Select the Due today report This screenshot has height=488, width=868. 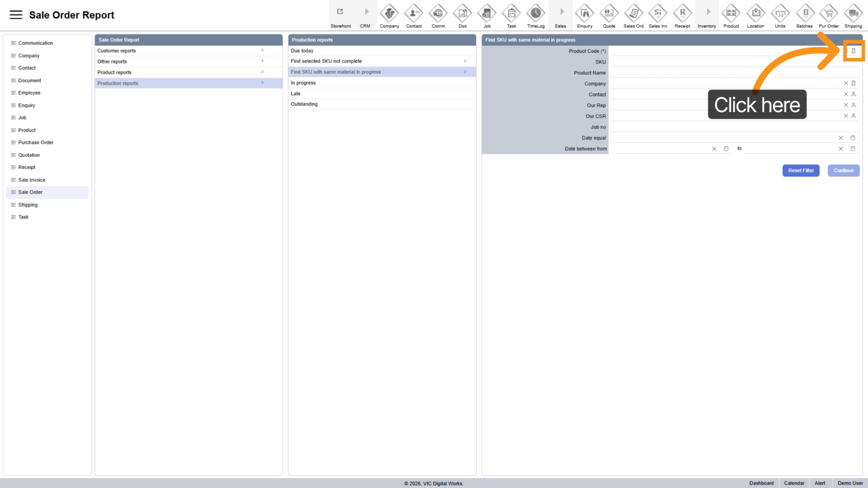click(382, 51)
